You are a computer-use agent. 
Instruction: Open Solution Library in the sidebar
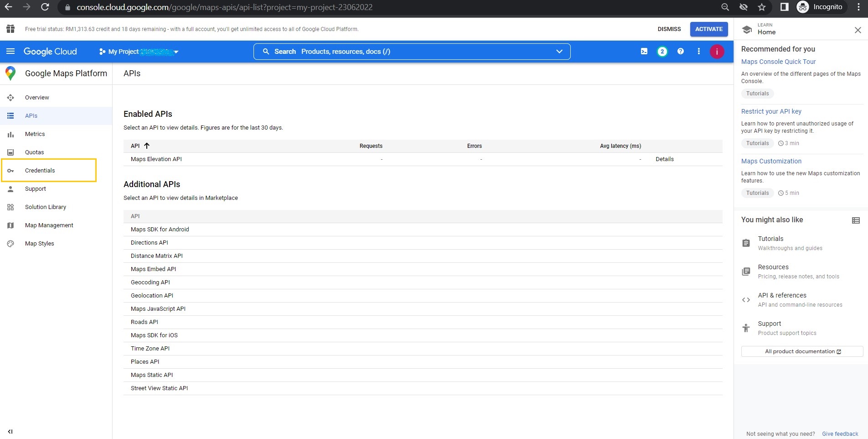[56, 207]
